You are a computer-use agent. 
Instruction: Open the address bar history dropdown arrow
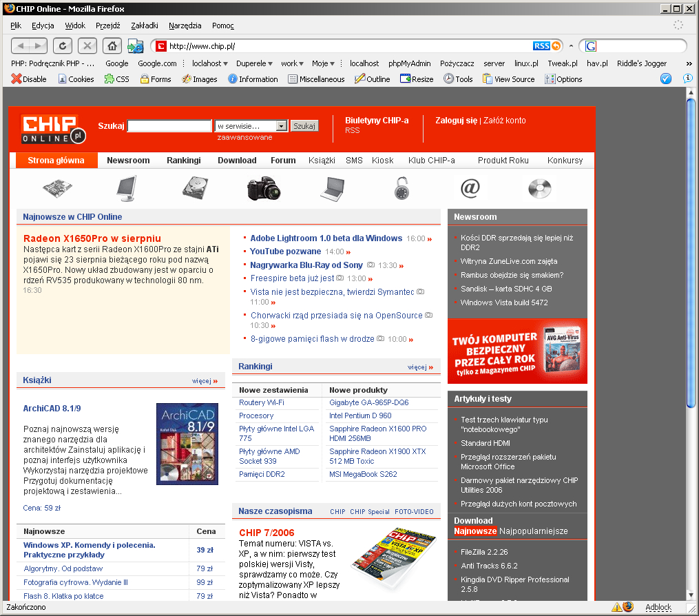point(571,46)
